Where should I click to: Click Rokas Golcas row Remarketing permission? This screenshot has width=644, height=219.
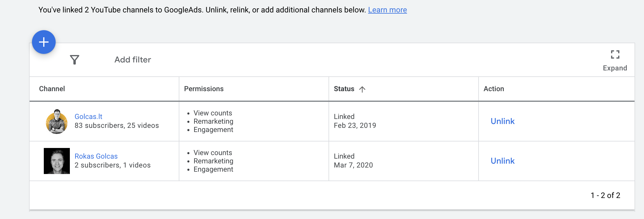coord(213,161)
